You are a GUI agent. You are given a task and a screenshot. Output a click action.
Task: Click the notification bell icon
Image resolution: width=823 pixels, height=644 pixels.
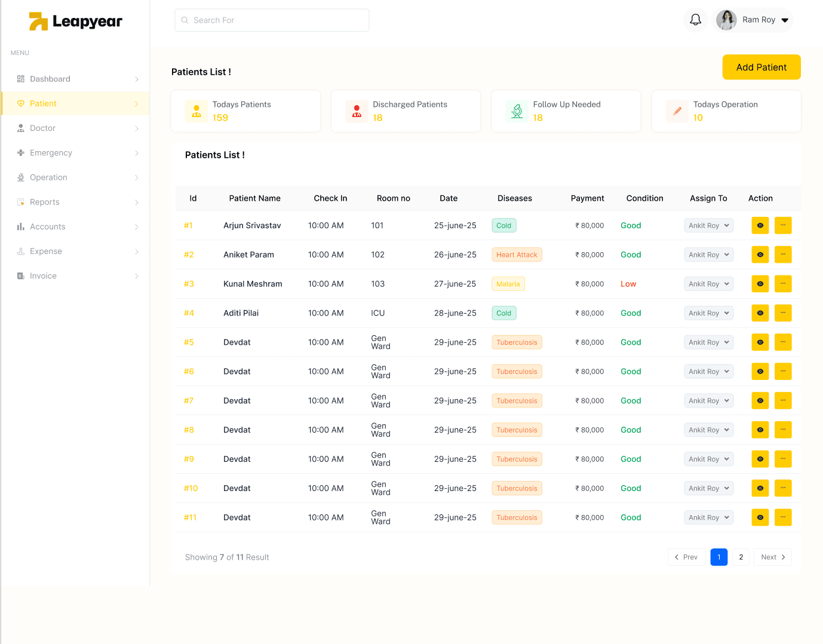(x=695, y=20)
